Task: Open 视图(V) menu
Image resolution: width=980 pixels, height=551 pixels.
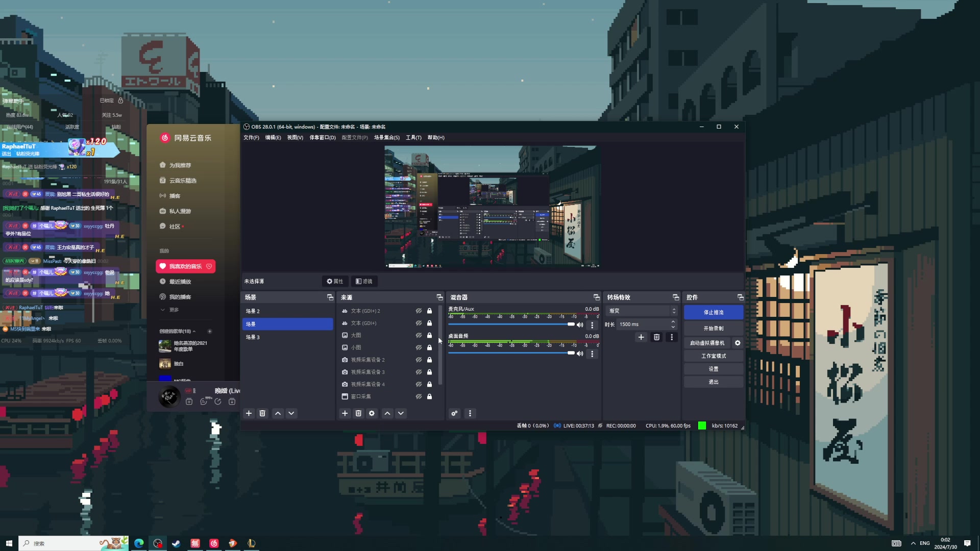Action: click(295, 138)
